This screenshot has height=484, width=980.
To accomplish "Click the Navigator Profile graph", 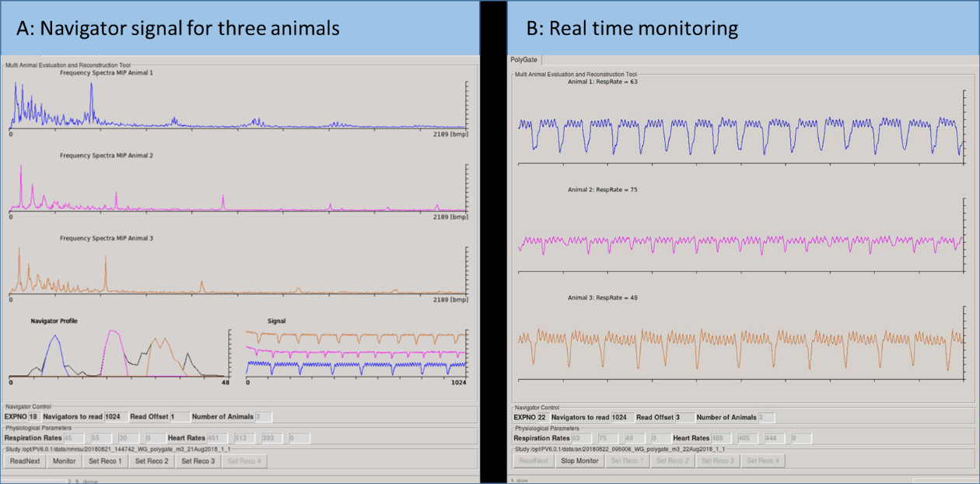I will point(117,354).
